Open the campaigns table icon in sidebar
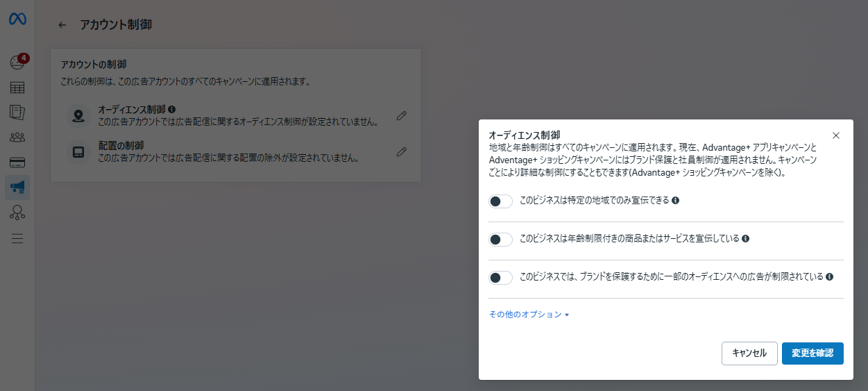This screenshot has width=868, height=391. click(x=17, y=88)
